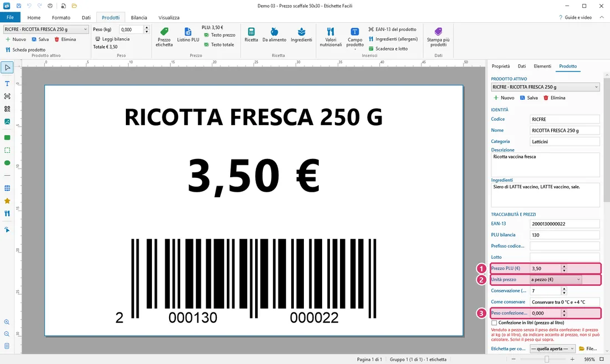Open Listino PLU from the ribbon
This screenshot has height=364, width=610.
pyautogui.click(x=188, y=35)
